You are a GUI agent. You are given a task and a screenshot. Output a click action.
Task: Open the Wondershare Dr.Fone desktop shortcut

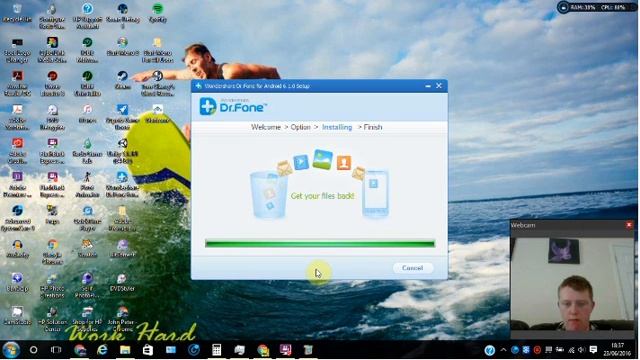coord(122,184)
